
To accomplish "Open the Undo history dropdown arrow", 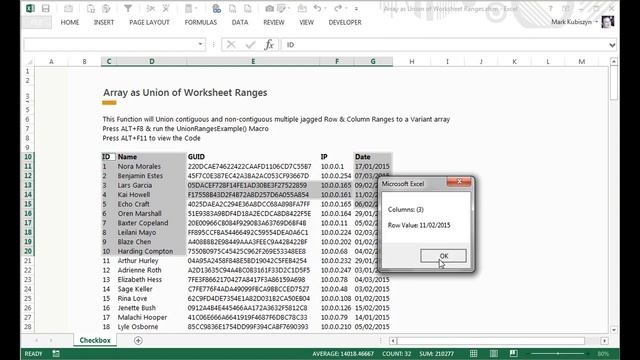I will [325, 9].
